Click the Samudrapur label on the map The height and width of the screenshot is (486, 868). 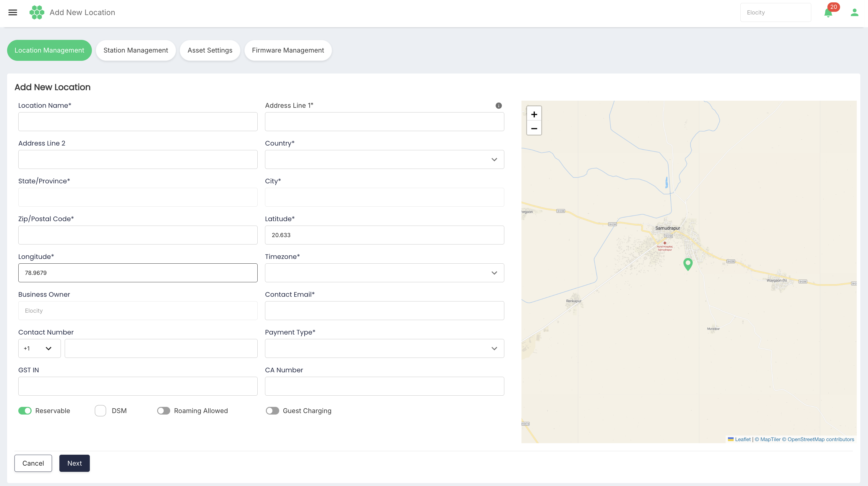tap(667, 228)
